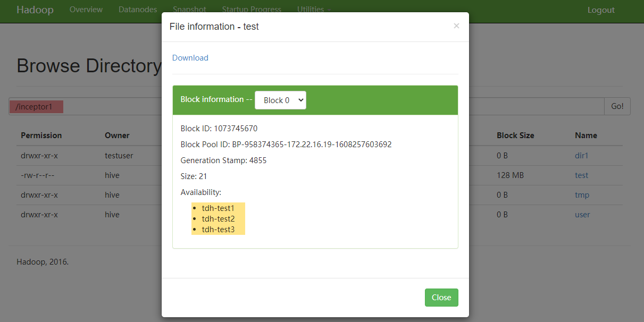The width and height of the screenshot is (644, 322).
Task: Switch to the Snapshot page
Action: (x=189, y=10)
